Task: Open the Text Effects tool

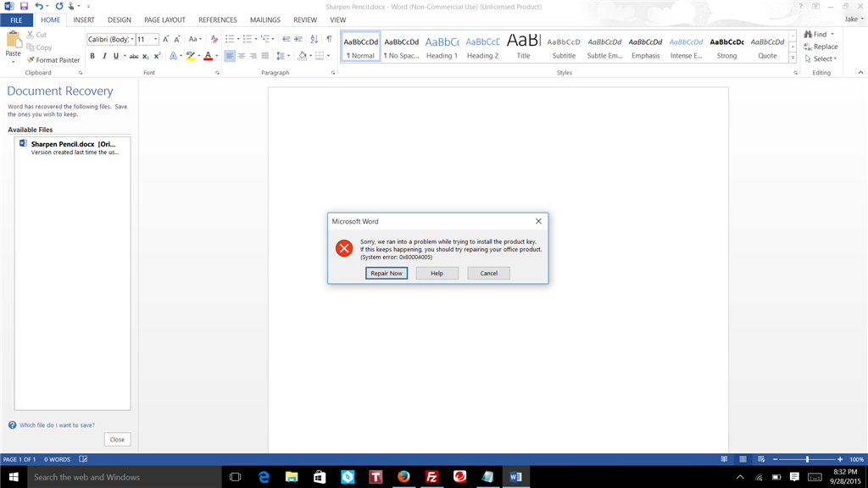Action: [x=173, y=56]
